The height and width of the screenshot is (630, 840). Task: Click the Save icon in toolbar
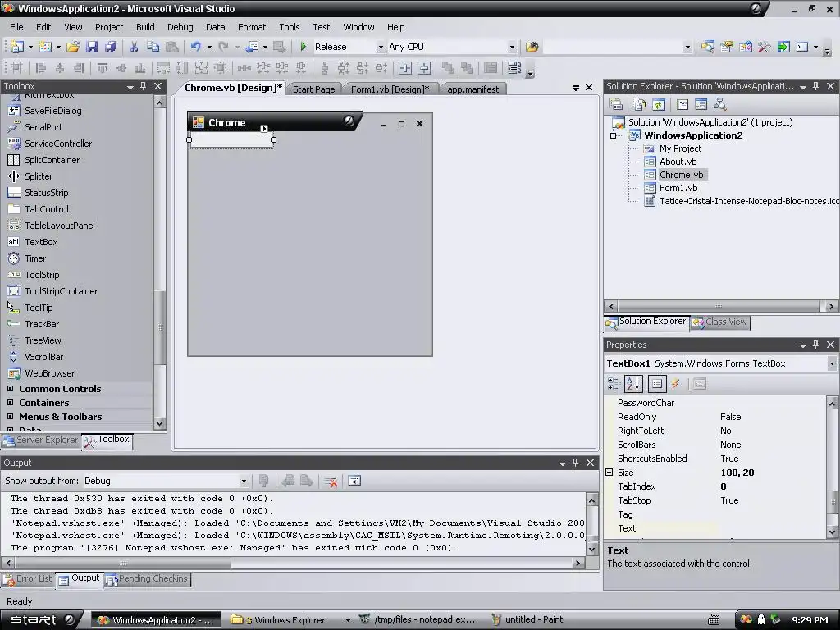tap(92, 47)
